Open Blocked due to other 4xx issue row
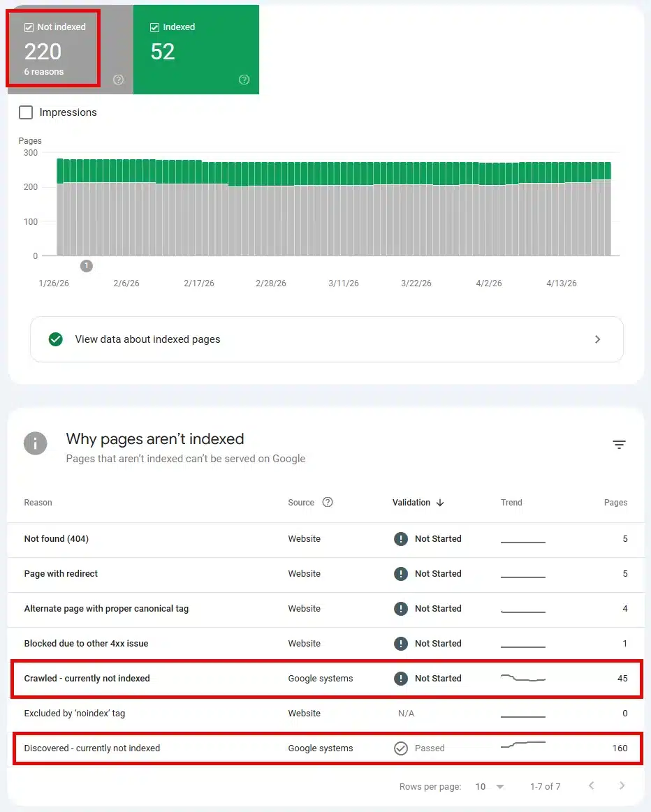 coord(325,643)
